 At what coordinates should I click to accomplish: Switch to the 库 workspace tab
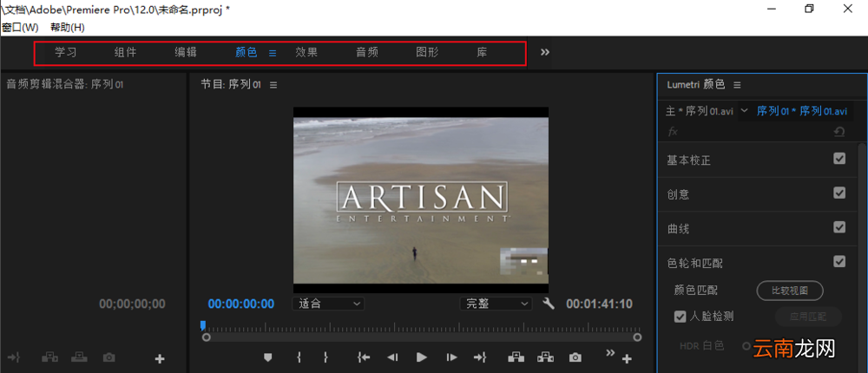click(482, 53)
